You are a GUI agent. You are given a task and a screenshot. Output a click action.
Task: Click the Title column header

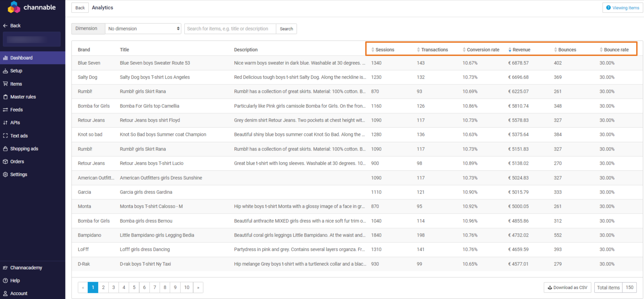click(124, 50)
